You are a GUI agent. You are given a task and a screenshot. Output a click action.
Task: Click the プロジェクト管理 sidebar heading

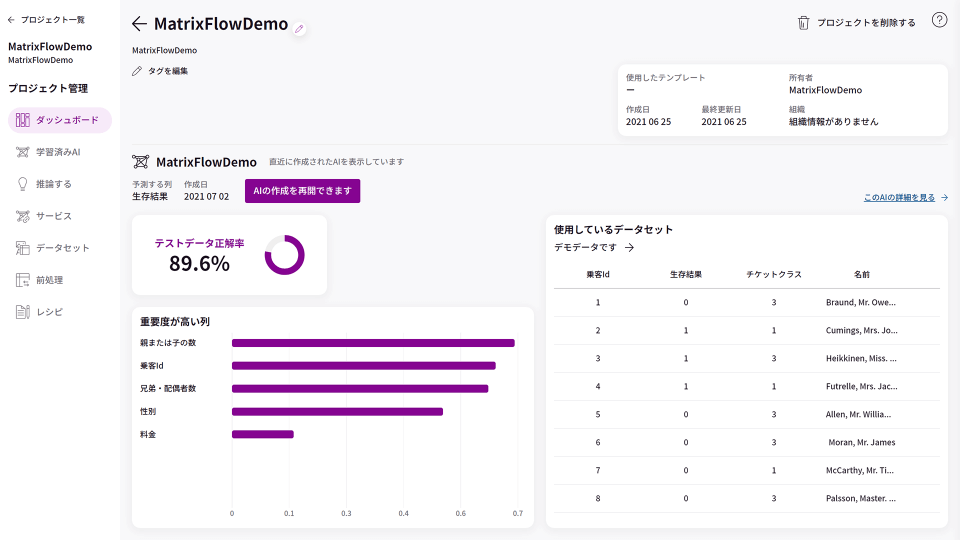coord(48,88)
